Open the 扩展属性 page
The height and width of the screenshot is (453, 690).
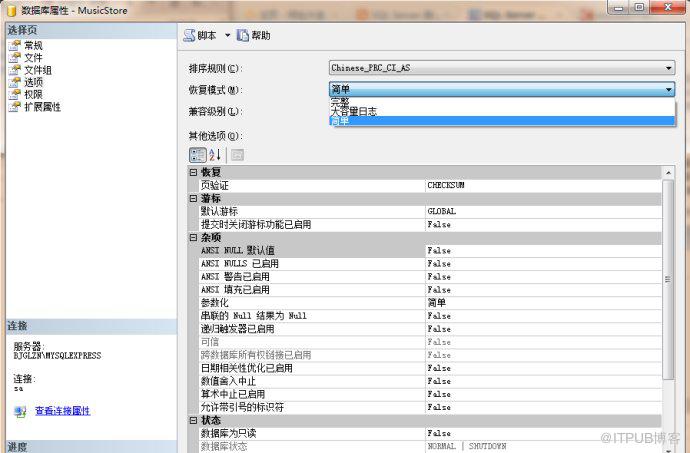click(42, 107)
